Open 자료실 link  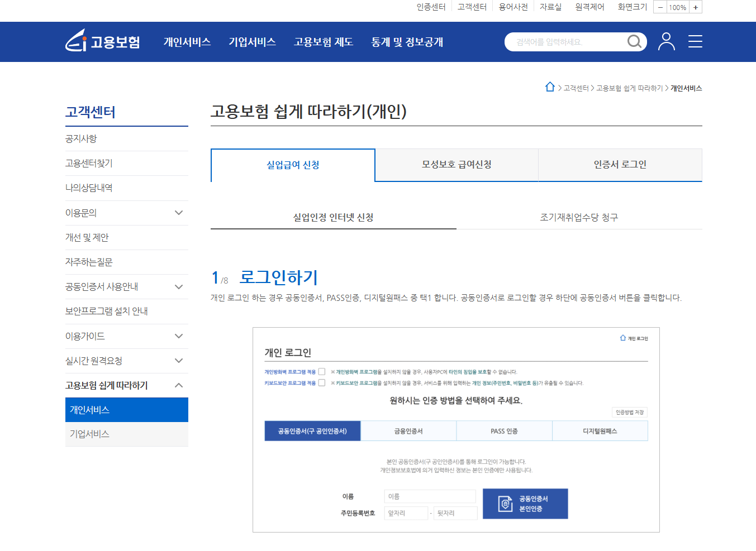550,7
